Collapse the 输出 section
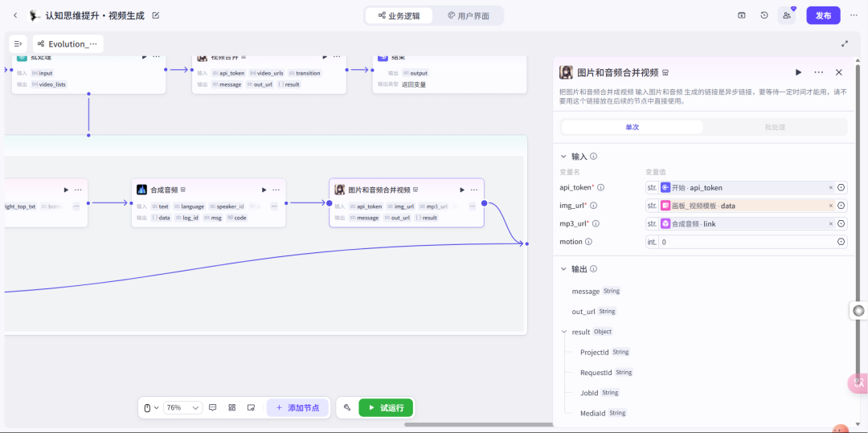 point(563,269)
